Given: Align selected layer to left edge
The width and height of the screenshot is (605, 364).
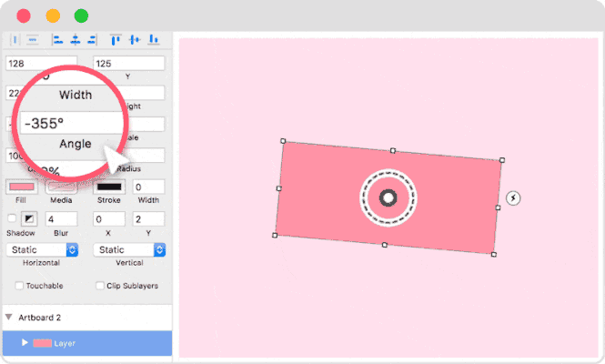Looking at the screenshot, I should click(x=57, y=39).
